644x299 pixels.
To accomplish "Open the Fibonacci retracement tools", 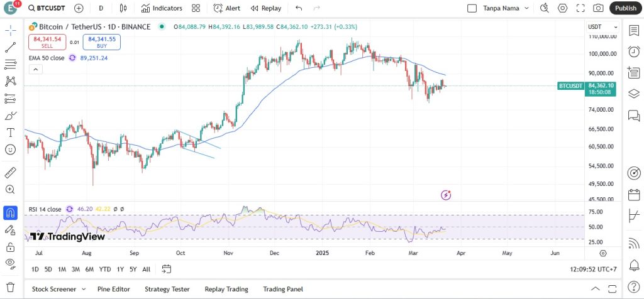I will tap(10, 65).
